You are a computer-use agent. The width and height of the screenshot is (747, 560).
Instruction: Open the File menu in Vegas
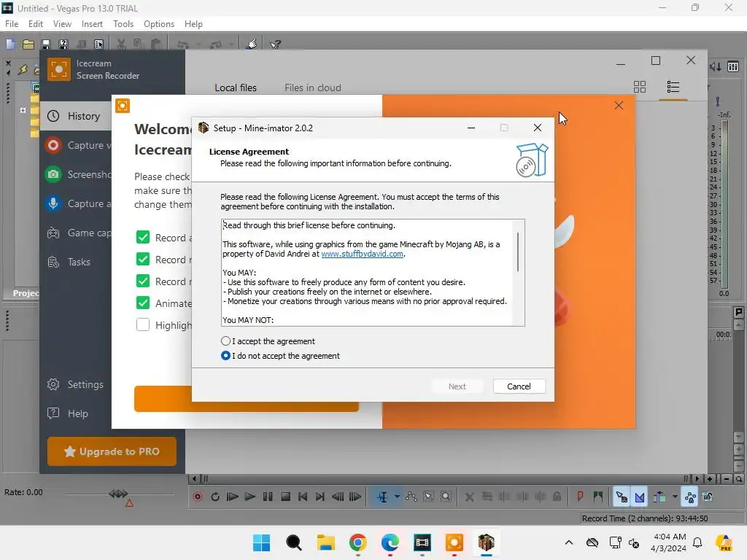(12, 24)
